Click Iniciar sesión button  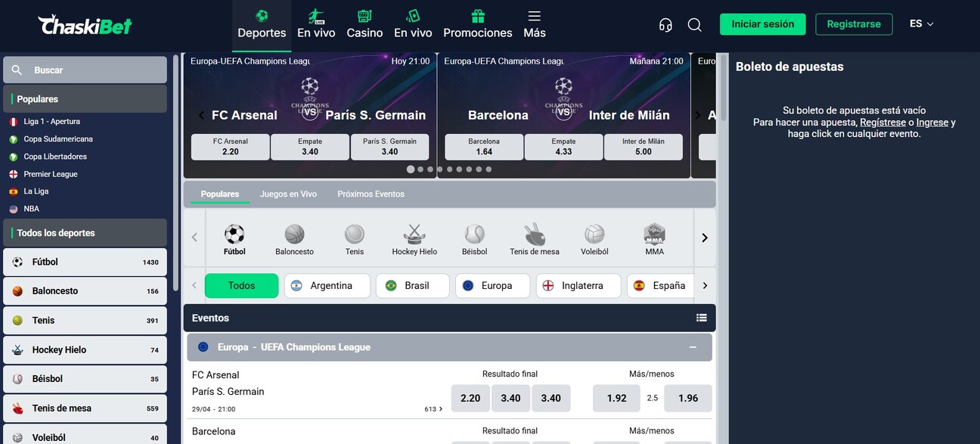(x=763, y=24)
